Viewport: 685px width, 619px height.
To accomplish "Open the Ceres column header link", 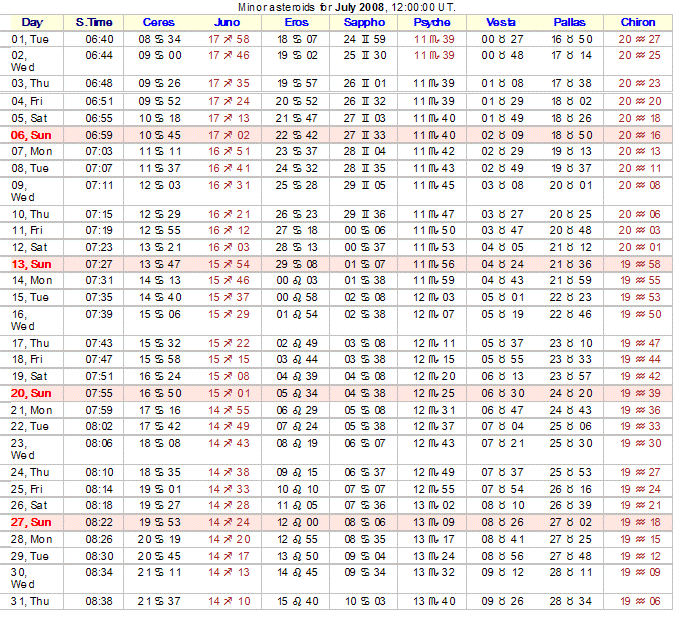I will (158, 22).
